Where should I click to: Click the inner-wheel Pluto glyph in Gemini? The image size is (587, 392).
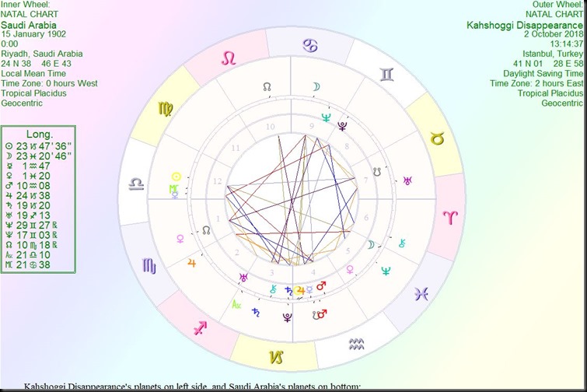[342, 125]
